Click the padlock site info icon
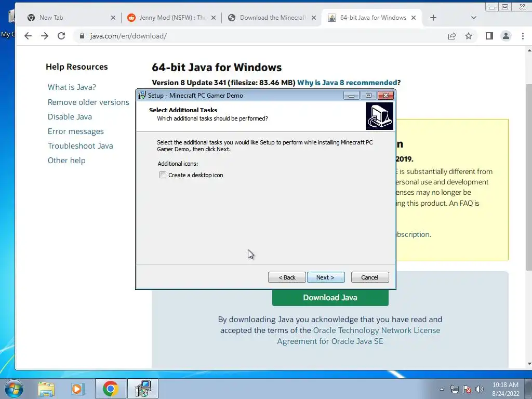 [x=82, y=36]
